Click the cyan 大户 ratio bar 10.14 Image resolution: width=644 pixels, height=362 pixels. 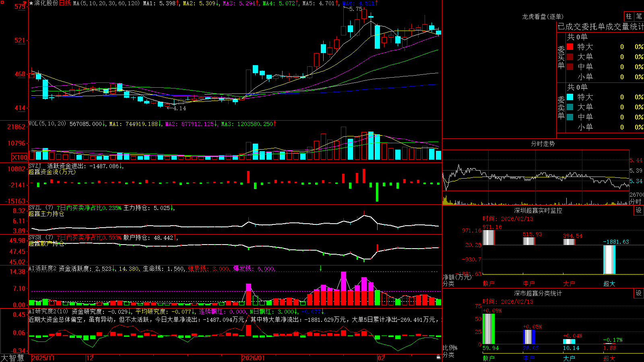pyautogui.click(x=569, y=341)
